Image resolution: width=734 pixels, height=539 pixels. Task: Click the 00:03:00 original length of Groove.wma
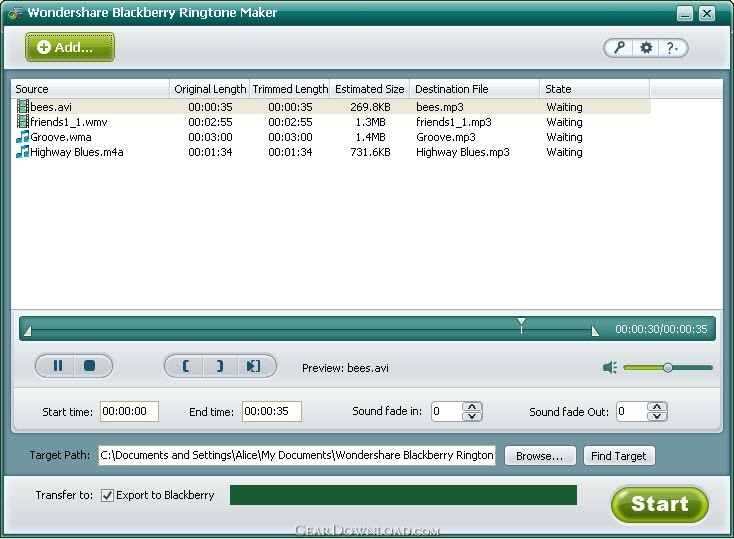click(210, 137)
